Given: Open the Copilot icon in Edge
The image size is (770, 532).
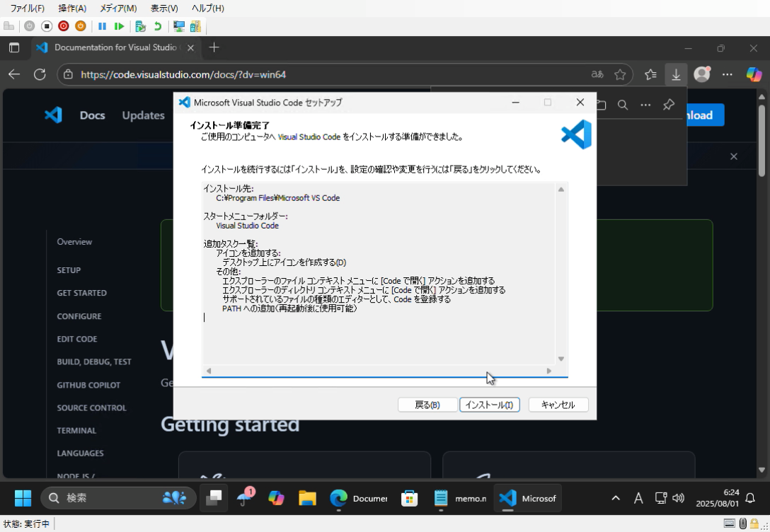Looking at the screenshot, I should [754, 74].
